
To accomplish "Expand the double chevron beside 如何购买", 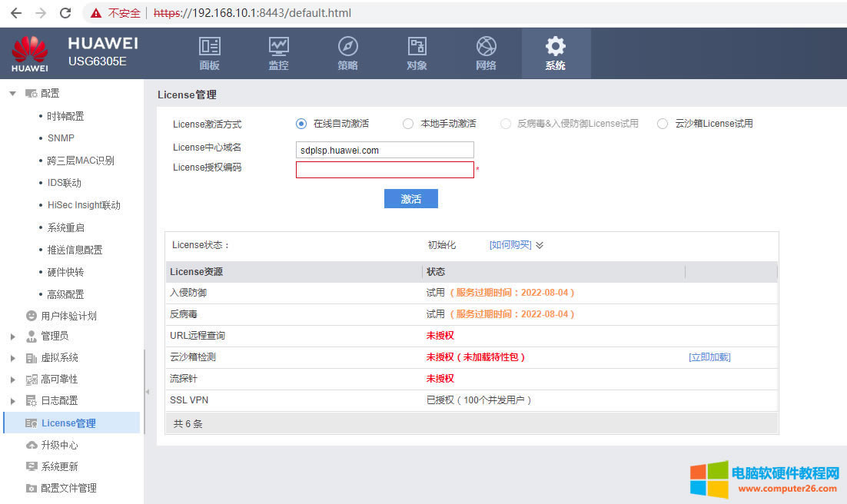I will (540, 245).
